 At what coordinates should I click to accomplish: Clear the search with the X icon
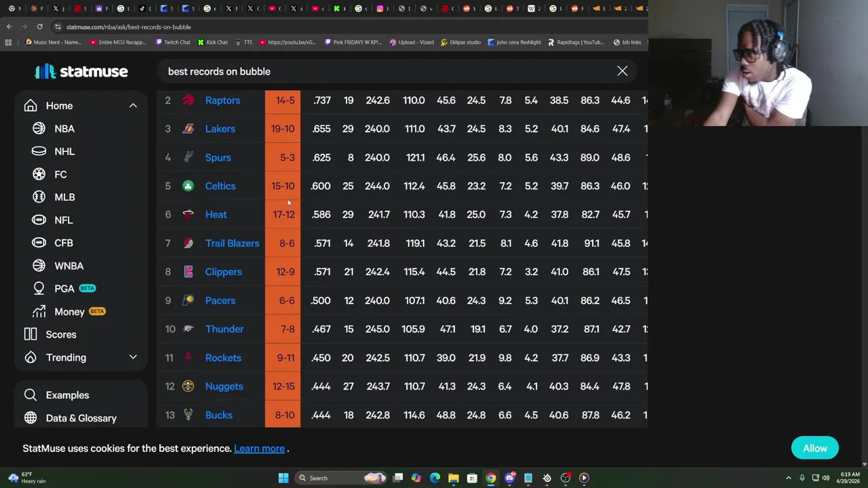[x=622, y=71]
